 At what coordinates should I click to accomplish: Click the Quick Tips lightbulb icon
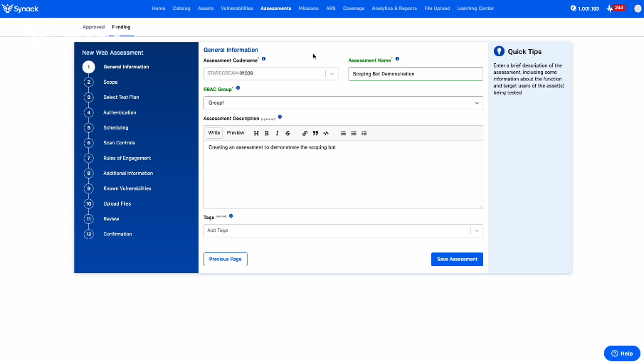499,51
